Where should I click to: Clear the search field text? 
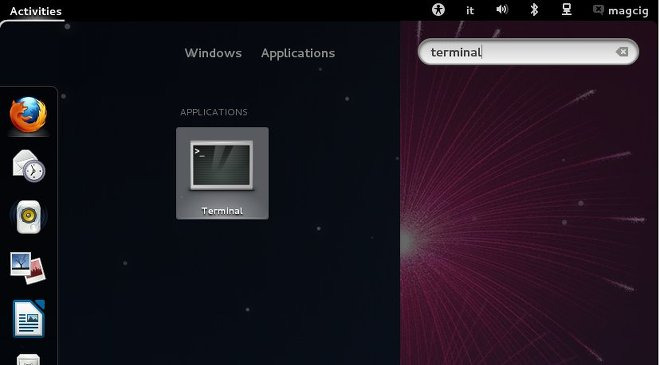click(622, 52)
